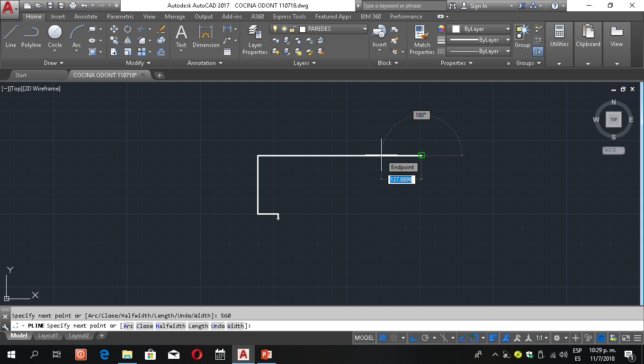Activate the Move tool in Modify

tap(114, 29)
